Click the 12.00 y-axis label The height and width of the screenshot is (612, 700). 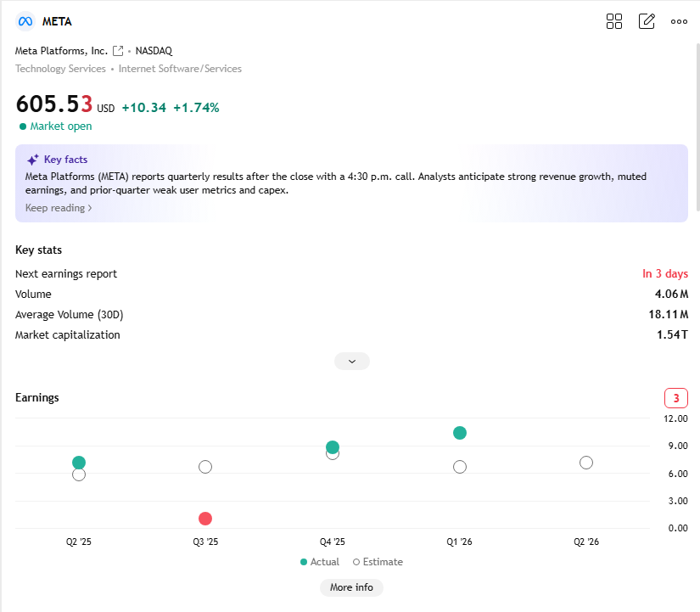(675, 419)
